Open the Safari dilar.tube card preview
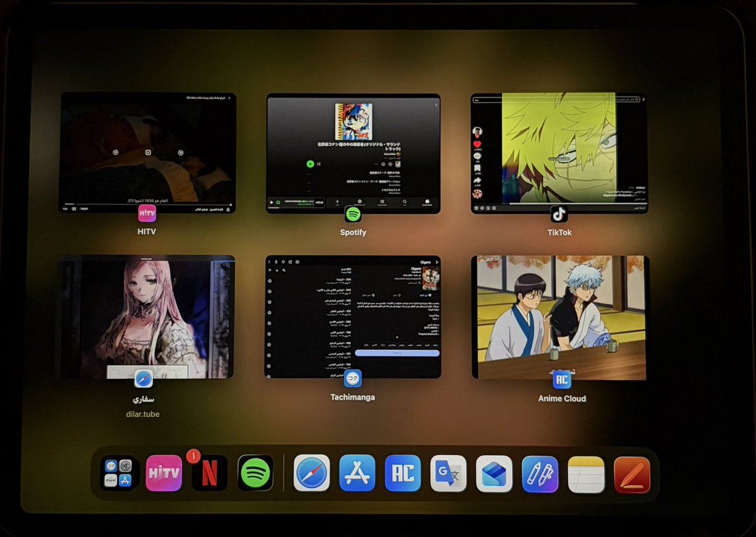Image resolution: width=756 pixels, height=537 pixels. pyautogui.click(x=146, y=317)
